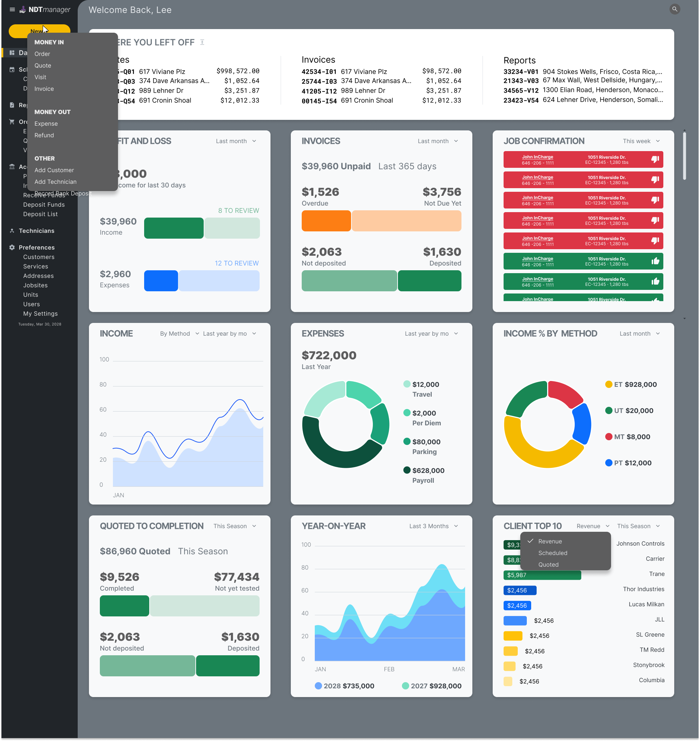
Task: Click thumbs-up icon on first green job row
Action: (x=655, y=261)
